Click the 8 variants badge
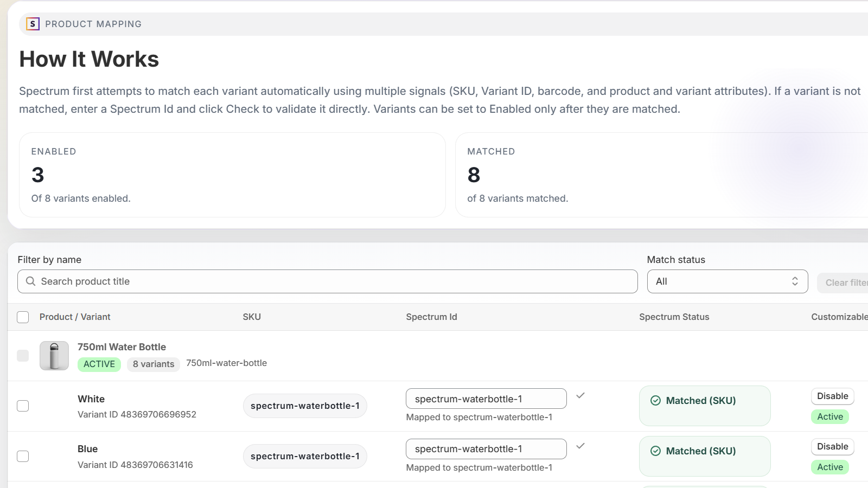This screenshot has width=868, height=488. pos(154,364)
